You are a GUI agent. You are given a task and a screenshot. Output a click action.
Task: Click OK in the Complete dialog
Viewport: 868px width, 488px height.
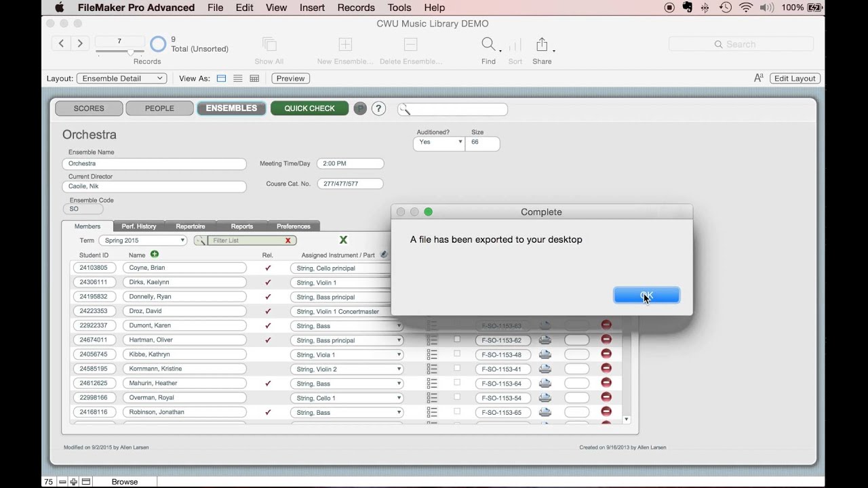point(646,296)
